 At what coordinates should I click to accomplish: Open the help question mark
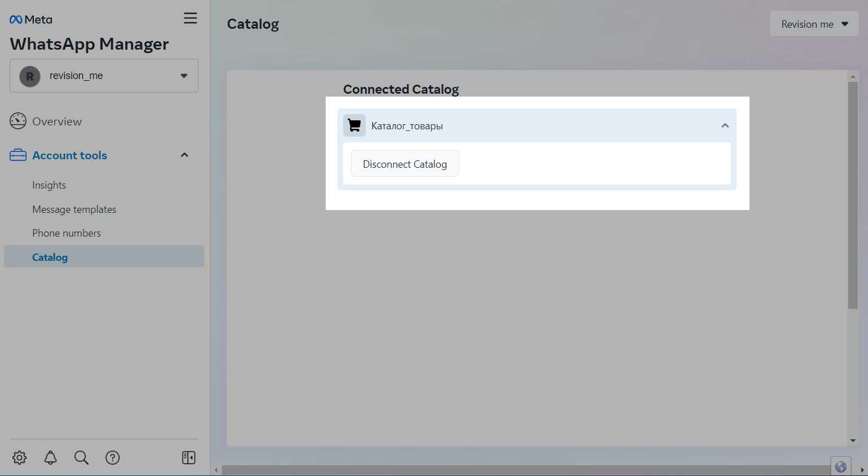click(113, 457)
